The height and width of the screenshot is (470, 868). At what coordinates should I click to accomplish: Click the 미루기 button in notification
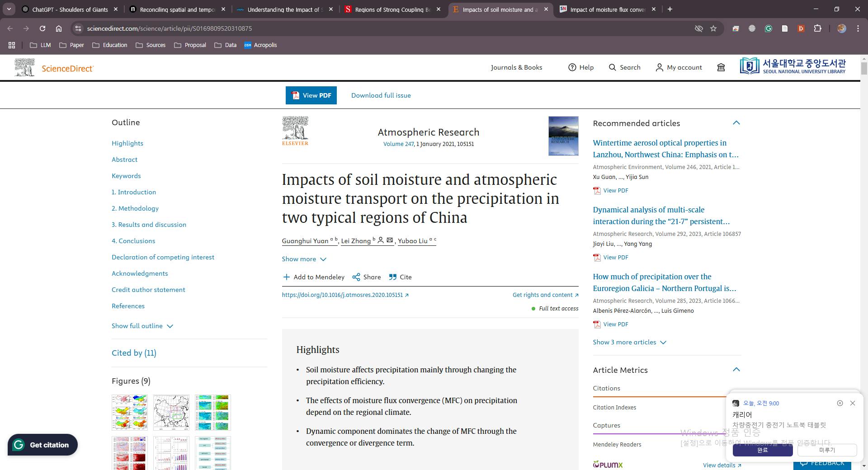(x=827, y=450)
